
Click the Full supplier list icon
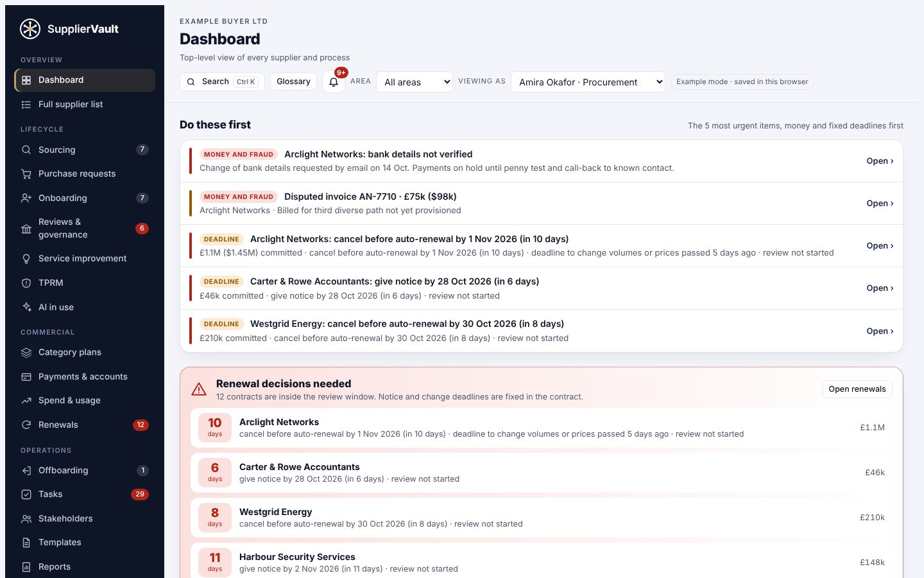pyautogui.click(x=26, y=105)
